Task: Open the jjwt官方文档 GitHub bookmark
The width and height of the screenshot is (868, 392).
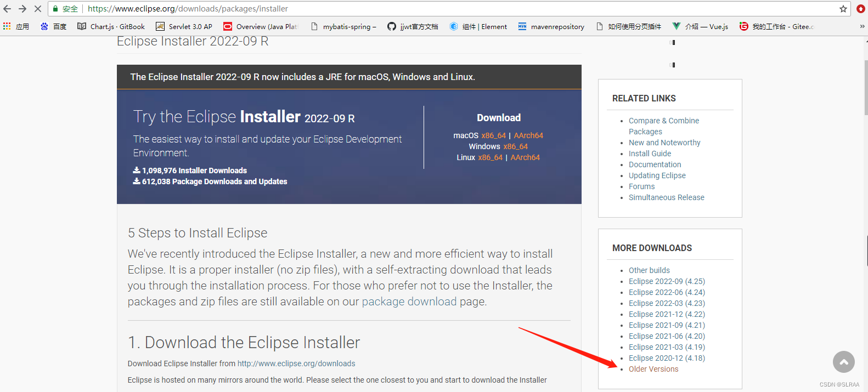Action: click(x=413, y=26)
